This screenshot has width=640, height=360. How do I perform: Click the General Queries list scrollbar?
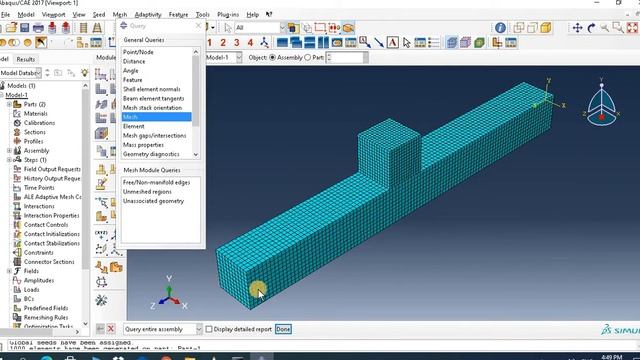pyautogui.click(x=196, y=90)
